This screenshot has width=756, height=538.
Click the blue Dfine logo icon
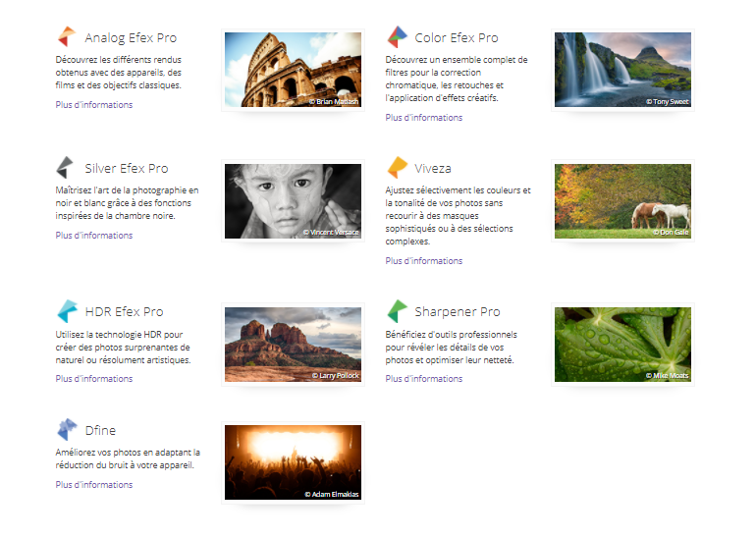click(66, 430)
